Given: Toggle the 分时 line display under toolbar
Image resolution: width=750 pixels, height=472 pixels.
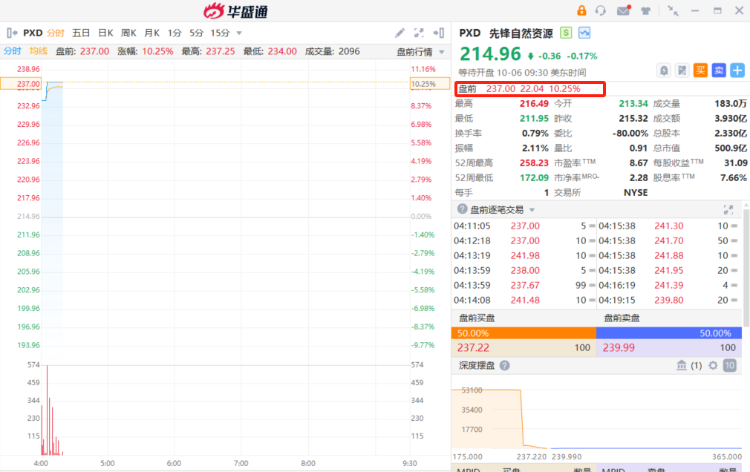Looking at the screenshot, I should 12,51.
